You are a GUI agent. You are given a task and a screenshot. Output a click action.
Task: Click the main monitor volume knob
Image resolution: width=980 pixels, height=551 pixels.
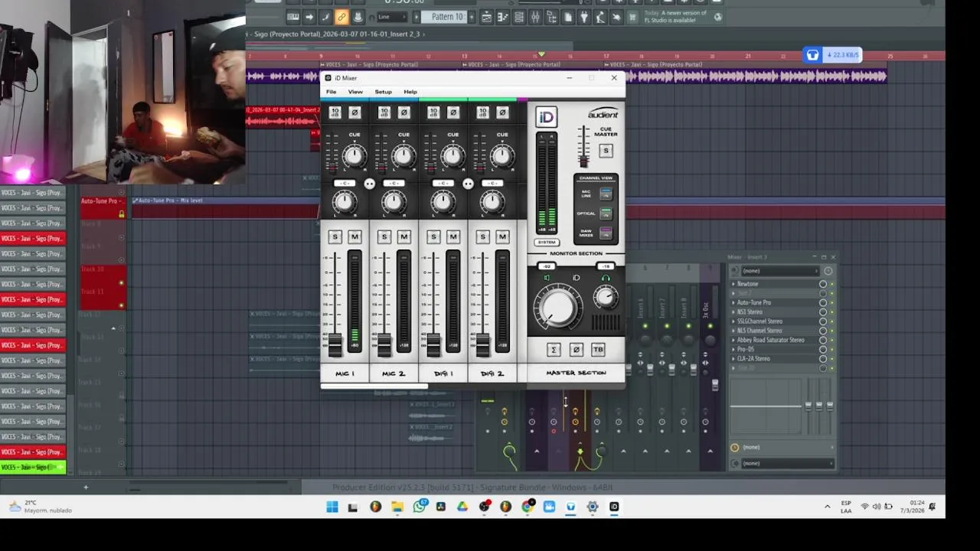tap(557, 307)
